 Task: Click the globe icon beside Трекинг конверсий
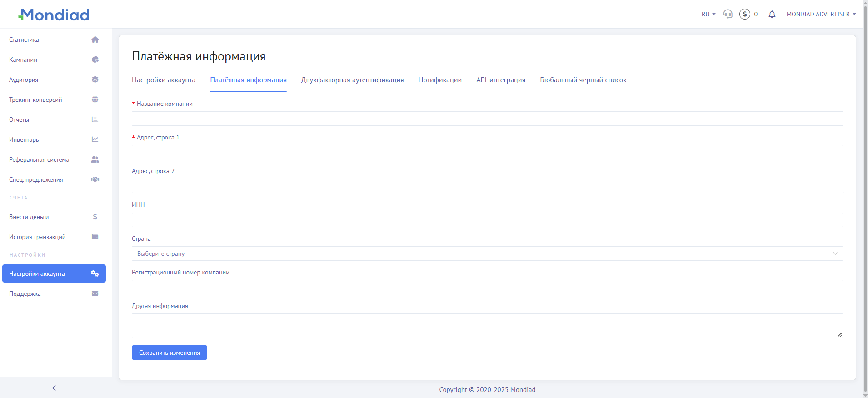pos(95,99)
